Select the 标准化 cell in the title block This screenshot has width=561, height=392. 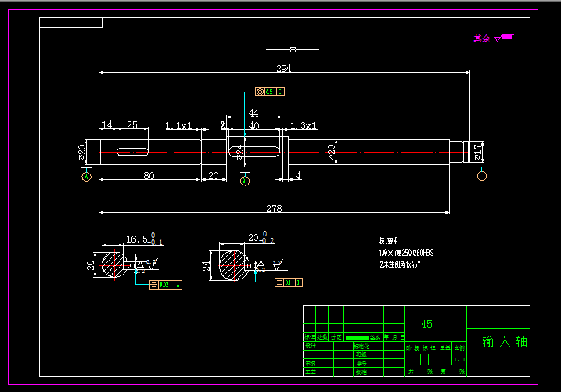[x=361, y=346]
